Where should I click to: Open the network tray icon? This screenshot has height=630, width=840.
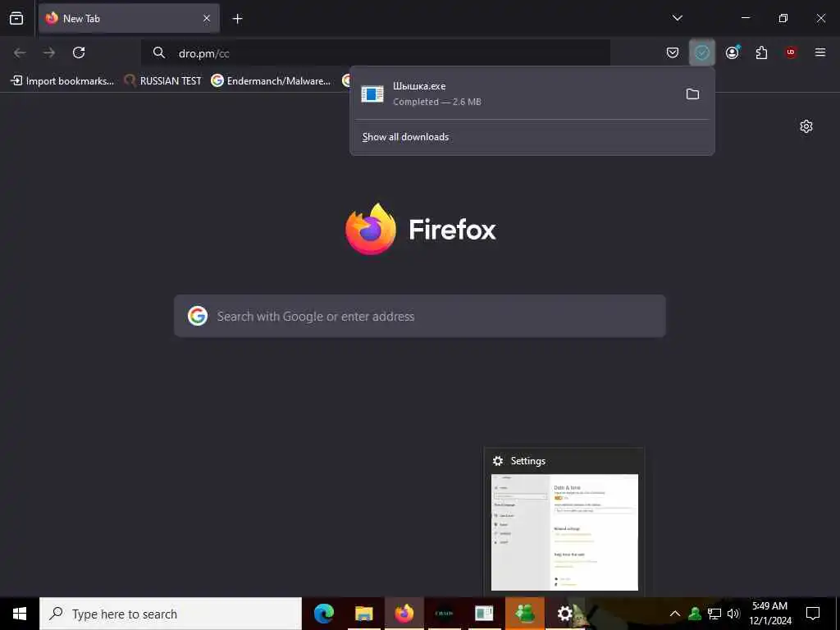(x=714, y=614)
